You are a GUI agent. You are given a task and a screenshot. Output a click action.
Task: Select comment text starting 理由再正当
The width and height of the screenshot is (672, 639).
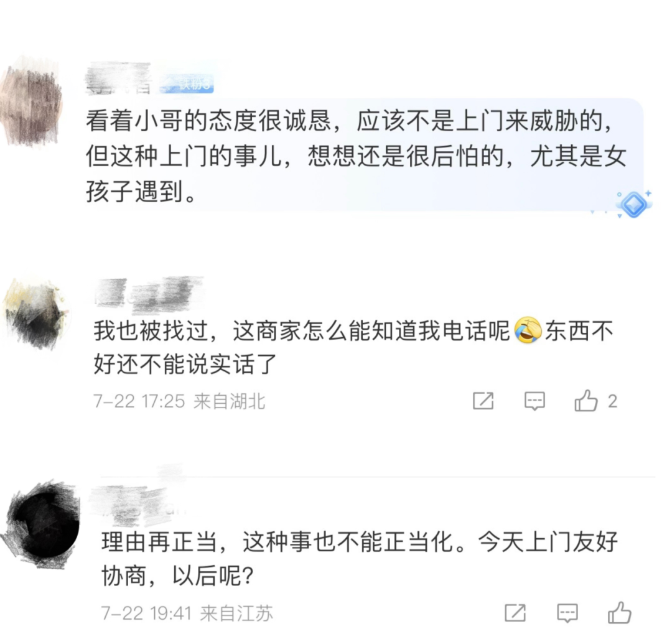[x=360, y=559]
